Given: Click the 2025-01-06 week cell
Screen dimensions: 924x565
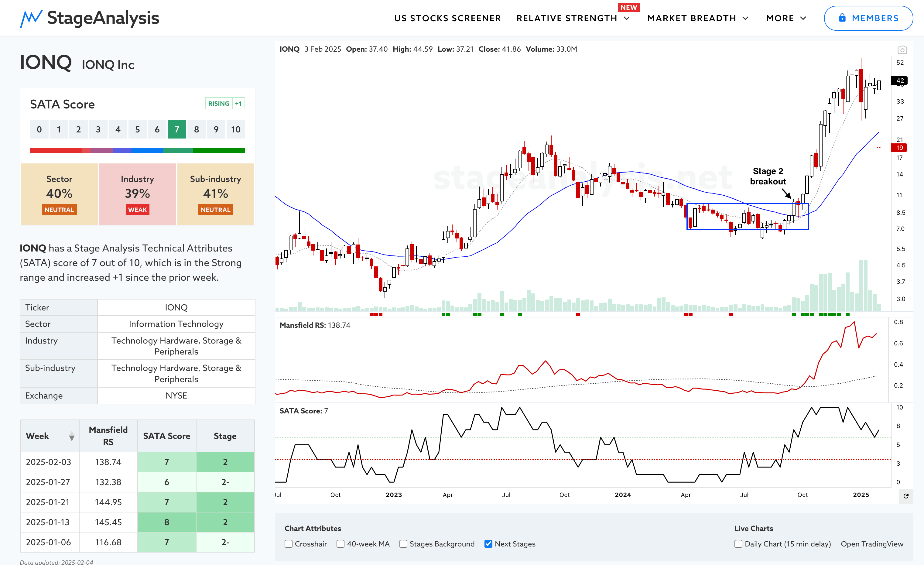Looking at the screenshot, I should (50, 542).
